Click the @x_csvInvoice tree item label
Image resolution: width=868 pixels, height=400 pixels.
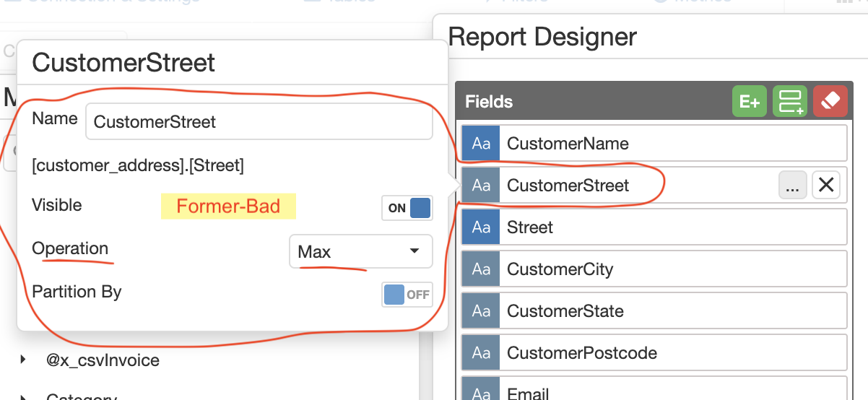point(103,360)
